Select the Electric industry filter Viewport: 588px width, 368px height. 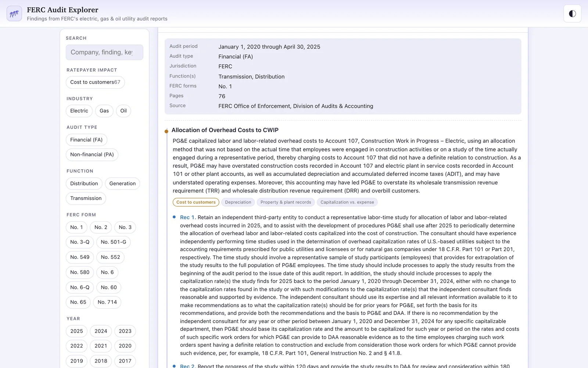point(79,111)
